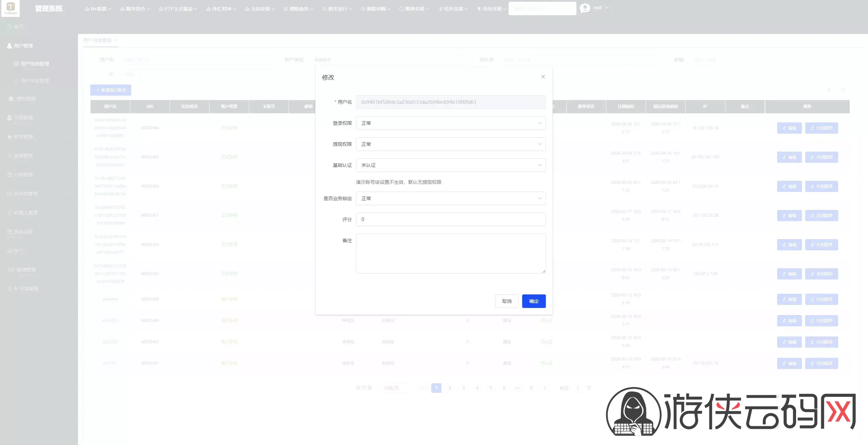
Task: Open the N+股票 top menu
Action: (x=98, y=9)
